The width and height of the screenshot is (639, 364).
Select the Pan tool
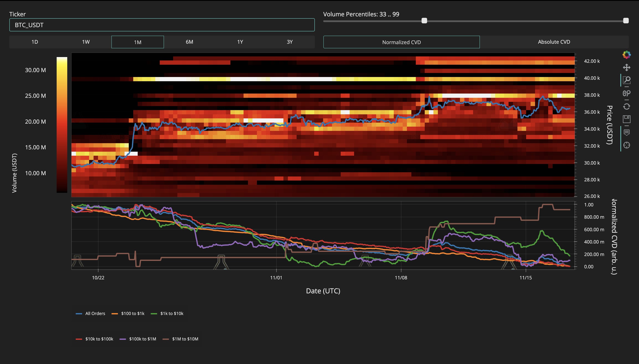pos(626,67)
